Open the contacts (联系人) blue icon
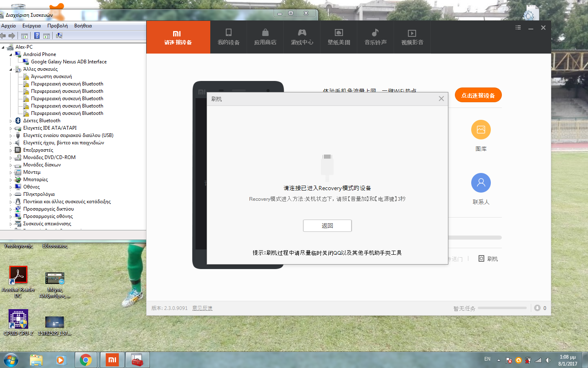Screen dimensions: 588x368 (481, 183)
